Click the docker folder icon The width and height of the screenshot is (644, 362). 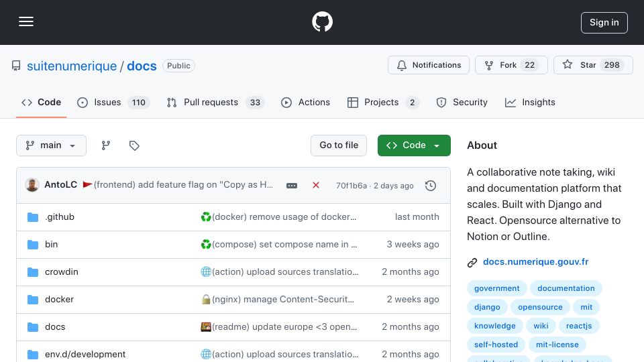[x=33, y=300]
